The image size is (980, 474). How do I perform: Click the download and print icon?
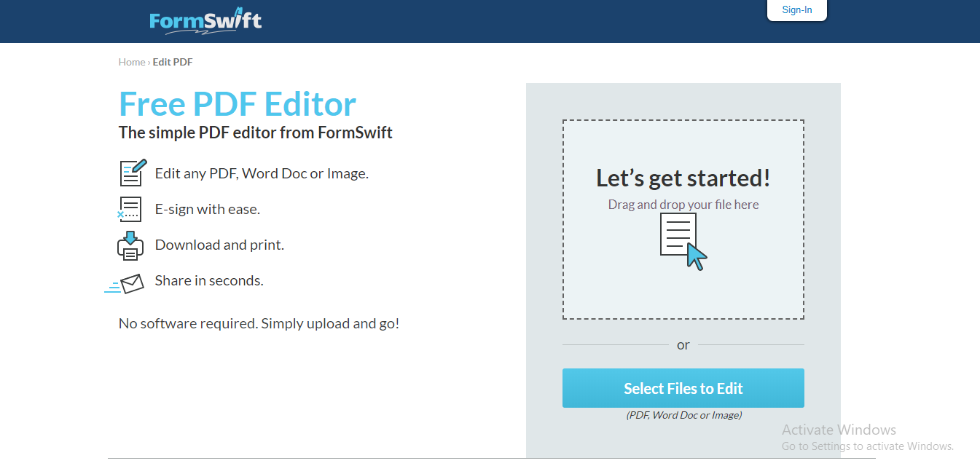pyautogui.click(x=130, y=245)
